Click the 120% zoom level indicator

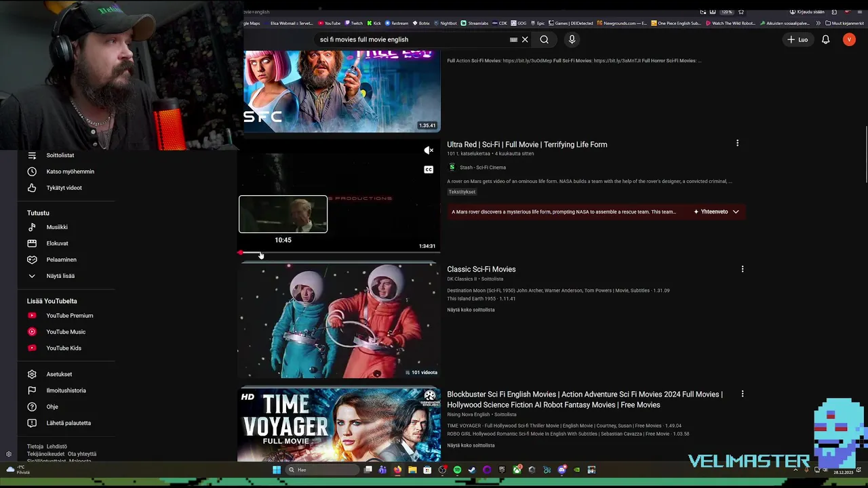click(726, 12)
